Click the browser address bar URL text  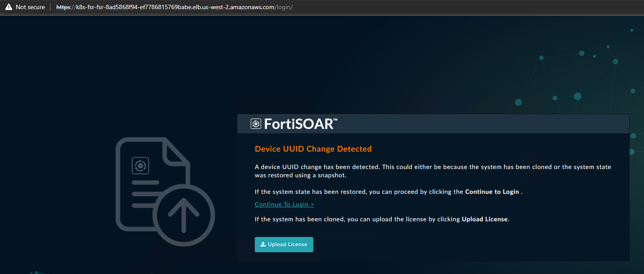pos(175,7)
